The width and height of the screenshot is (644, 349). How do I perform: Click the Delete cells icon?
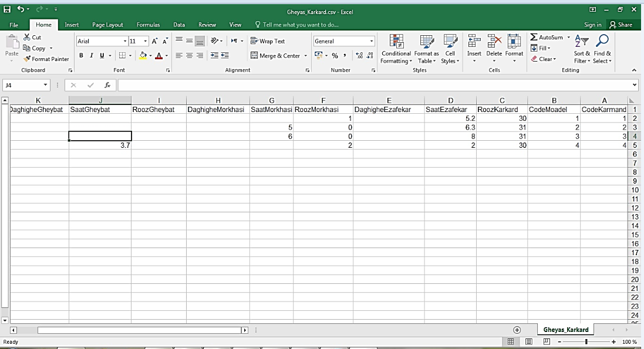(x=494, y=42)
